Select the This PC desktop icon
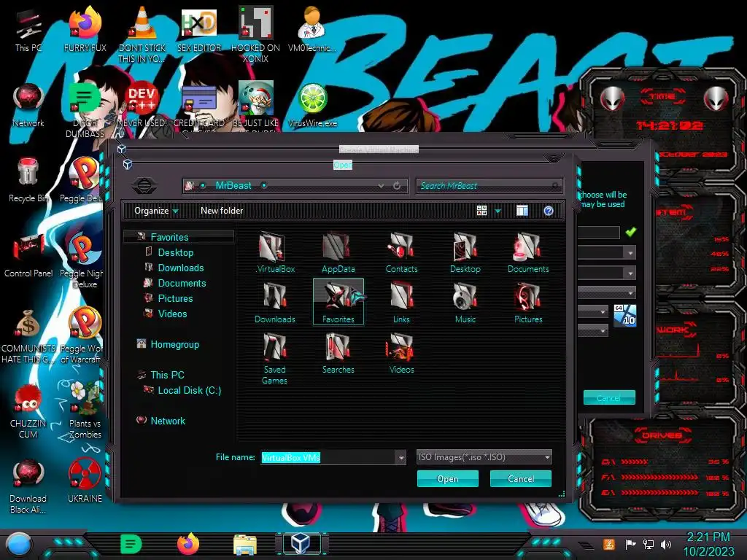747x560 pixels. [28, 29]
